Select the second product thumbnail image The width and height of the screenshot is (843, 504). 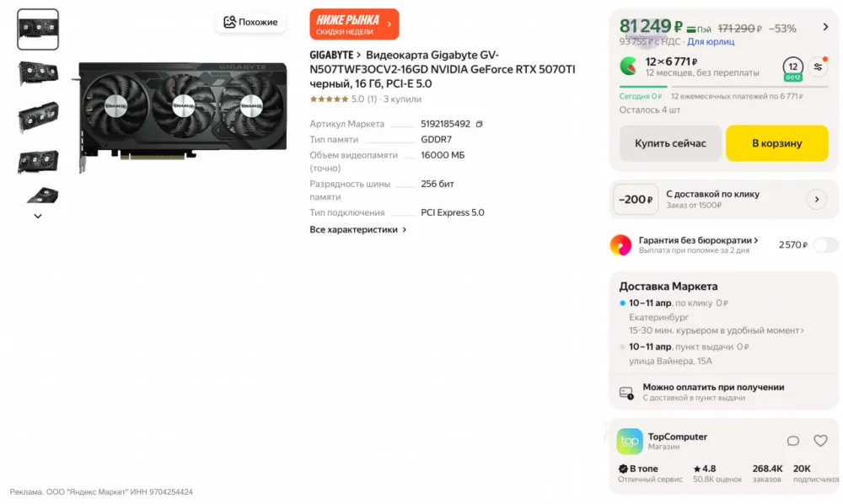pos(38,74)
